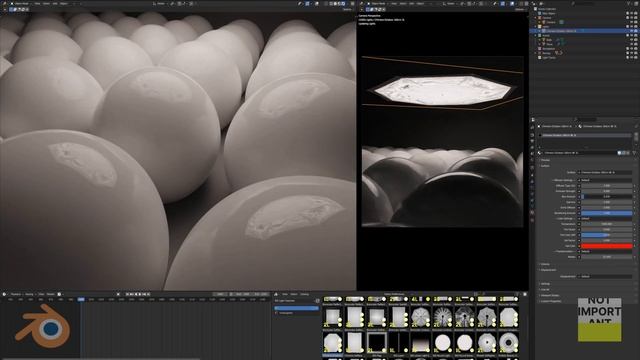640x360 pixels.
Task: Open right viewport editor type selector
Action: click(362, 3)
